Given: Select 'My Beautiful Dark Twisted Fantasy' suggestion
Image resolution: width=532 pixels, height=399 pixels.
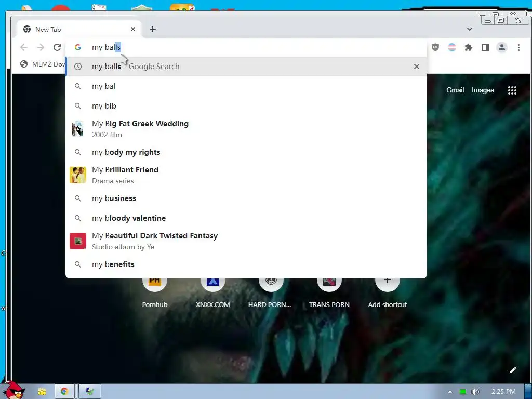Looking at the screenshot, I should coord(246,241).
